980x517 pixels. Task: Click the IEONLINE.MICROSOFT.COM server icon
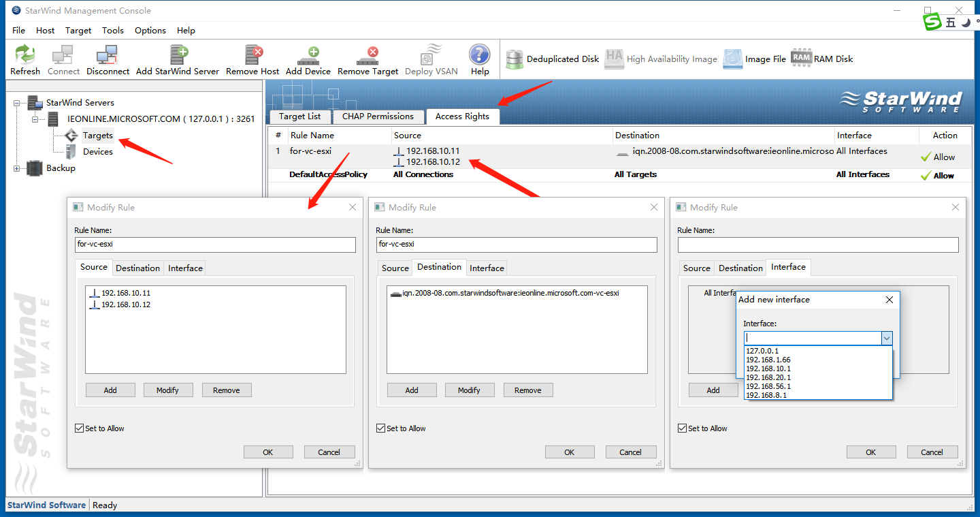[x=52, y=119]
